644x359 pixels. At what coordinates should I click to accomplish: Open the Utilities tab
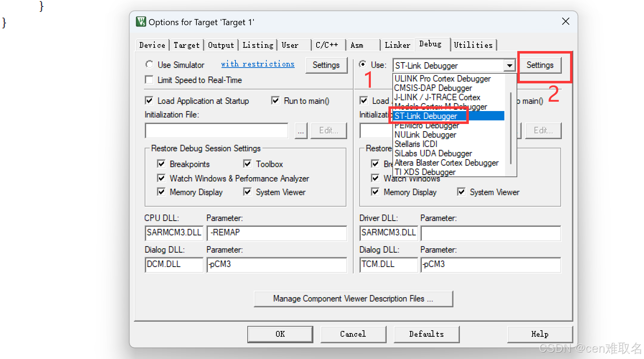[x=473, y=45]
